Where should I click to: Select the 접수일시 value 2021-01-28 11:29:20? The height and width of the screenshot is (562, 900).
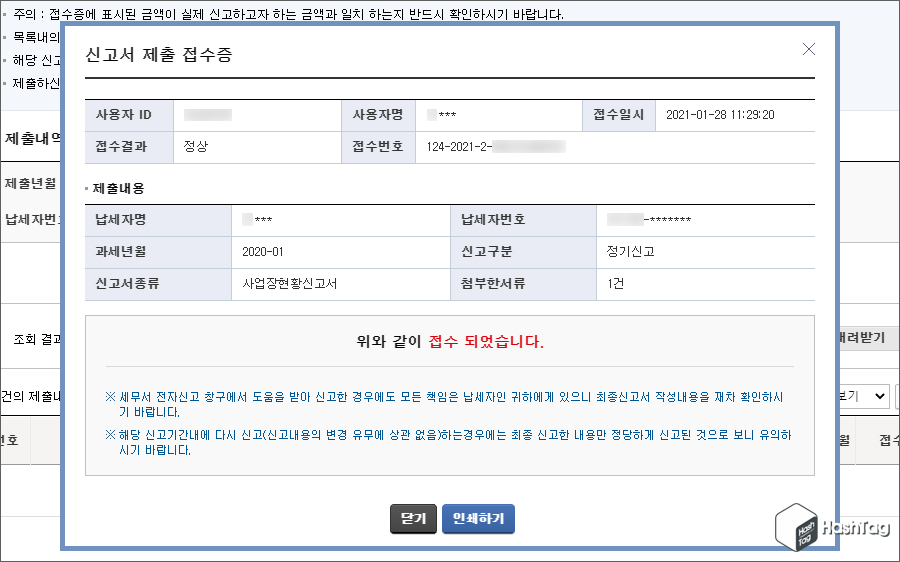click(x=720, y=115)
